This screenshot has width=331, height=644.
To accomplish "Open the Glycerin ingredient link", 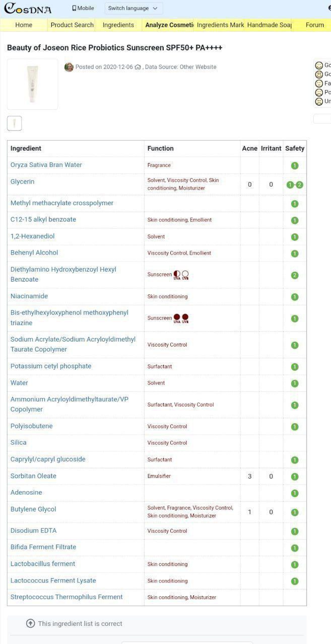I will click(23, 182).
